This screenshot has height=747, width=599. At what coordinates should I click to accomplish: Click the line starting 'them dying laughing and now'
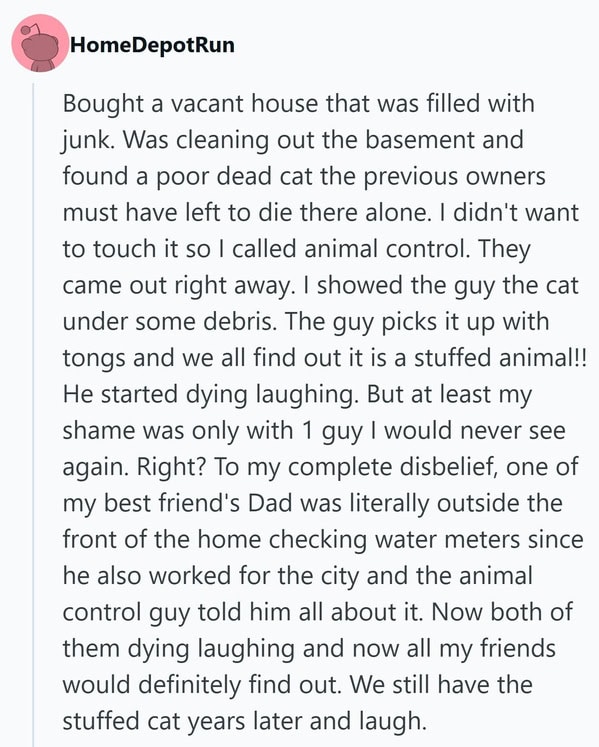309,649
